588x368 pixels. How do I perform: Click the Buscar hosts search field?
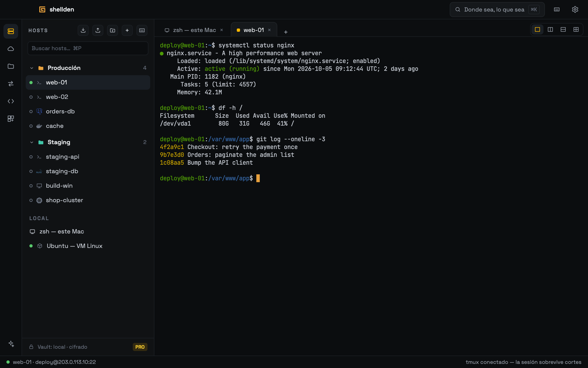point(88,48)
